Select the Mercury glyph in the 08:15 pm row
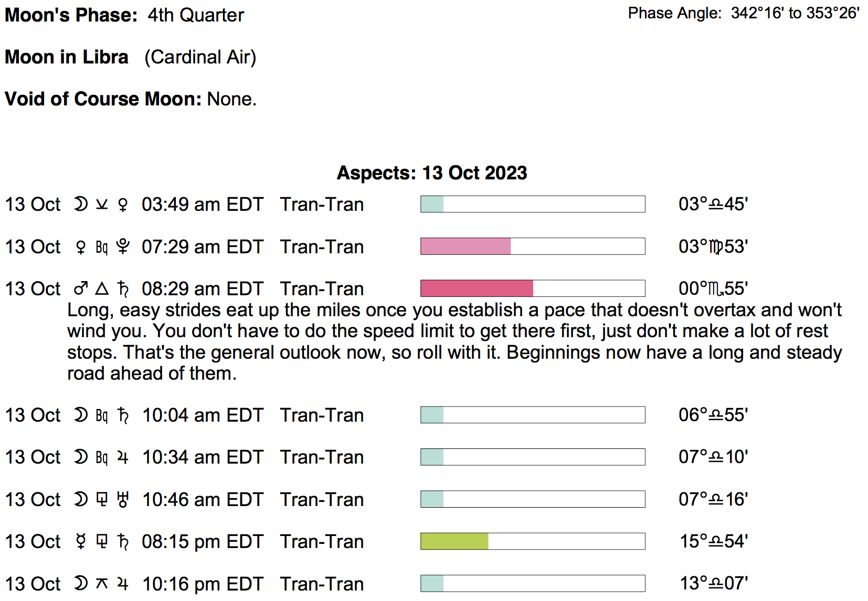Image resolution: width=868 pixels, height=601 pixels. coord(80,541)
